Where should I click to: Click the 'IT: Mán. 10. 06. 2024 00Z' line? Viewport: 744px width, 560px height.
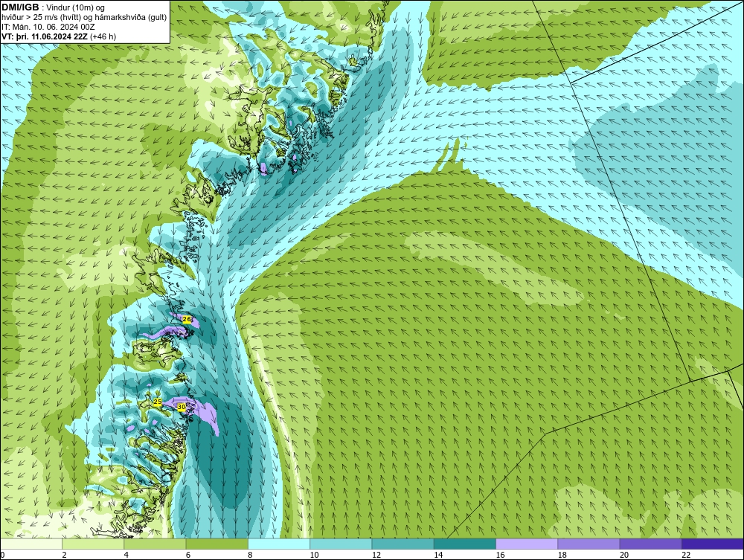click(48, 27)
